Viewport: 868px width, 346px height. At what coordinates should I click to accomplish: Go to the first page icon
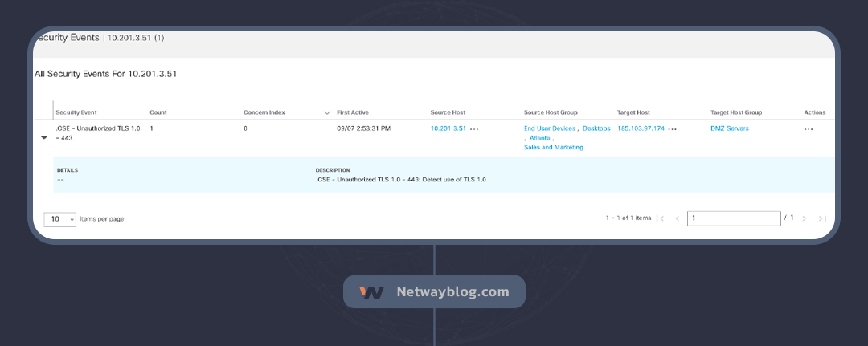click(x=661, y=218)
